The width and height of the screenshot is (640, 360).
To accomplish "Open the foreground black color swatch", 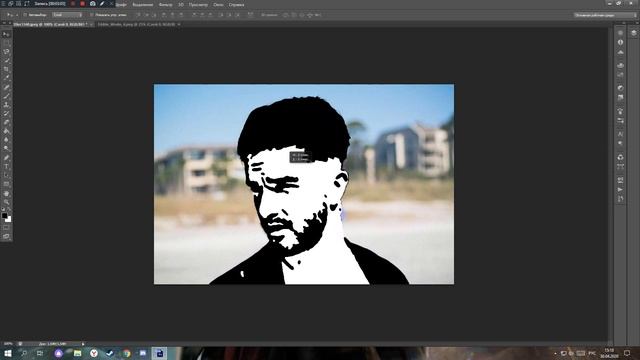I will (x=4, y=215).
